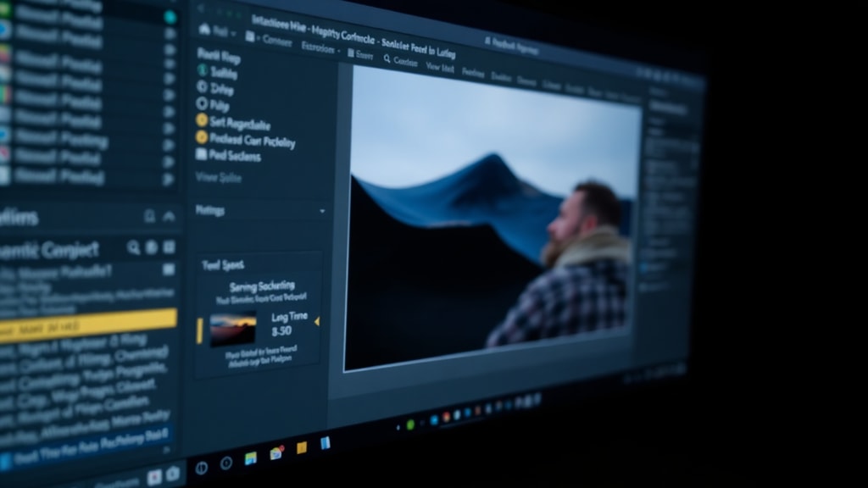The width and height of the screenshot is (868, 488).
Task: Click the greyed View link below the sidebar list
Action: pyautogui.click(x=218, y=178)
